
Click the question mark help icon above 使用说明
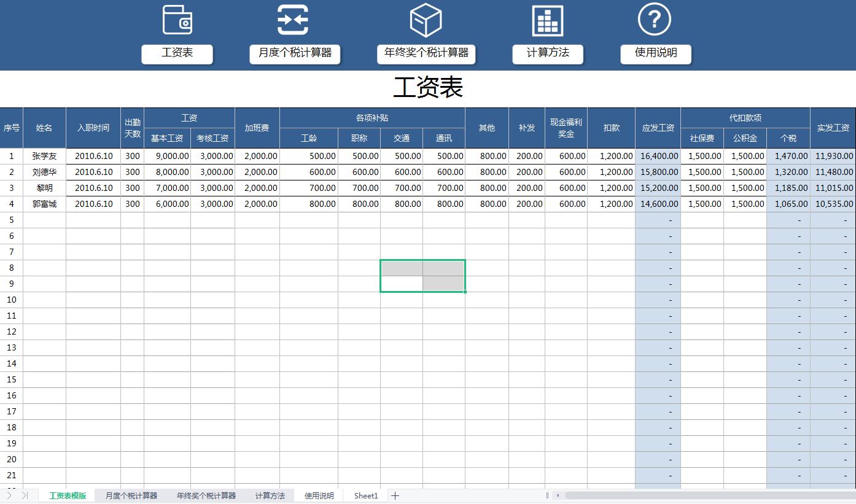(655, 20)
